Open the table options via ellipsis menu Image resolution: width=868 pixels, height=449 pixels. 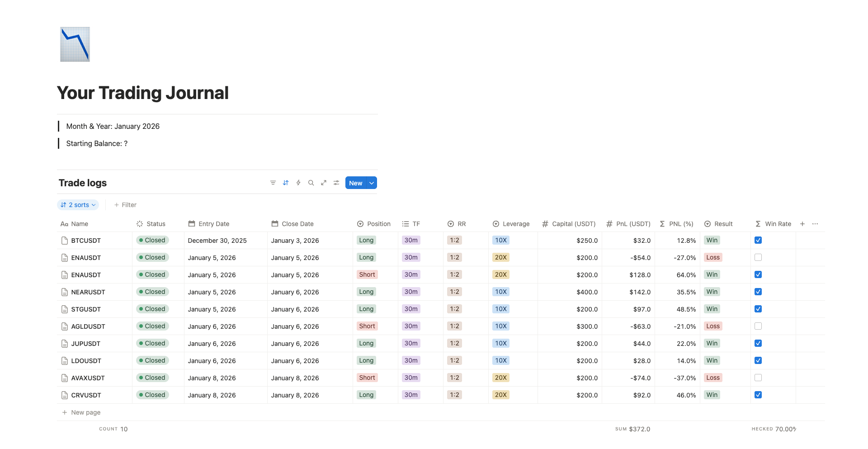(816, 224)
